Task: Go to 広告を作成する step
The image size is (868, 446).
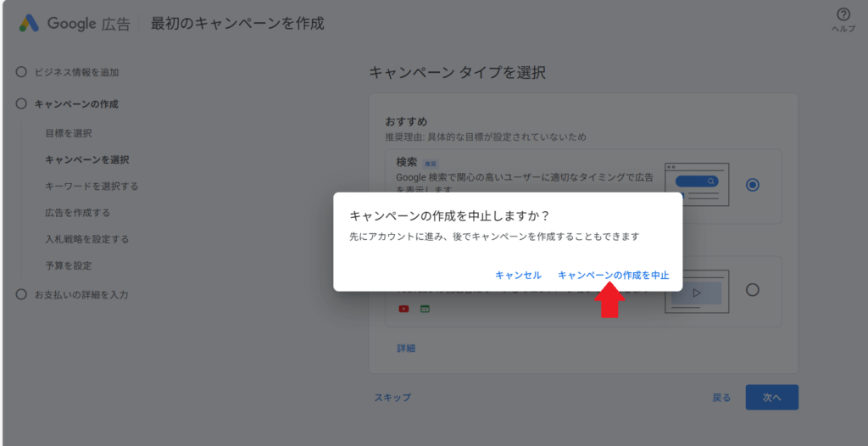Action: [x=77, y=213]
